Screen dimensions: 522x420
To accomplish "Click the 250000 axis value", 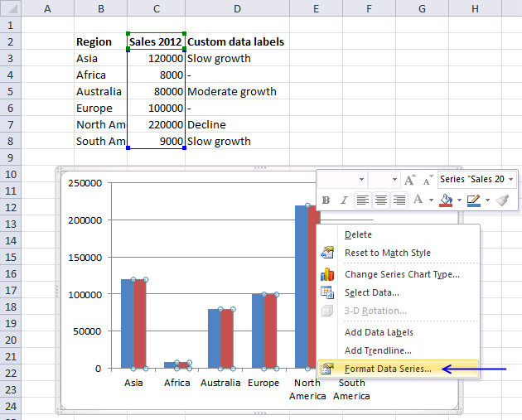I will coord(85,183).
